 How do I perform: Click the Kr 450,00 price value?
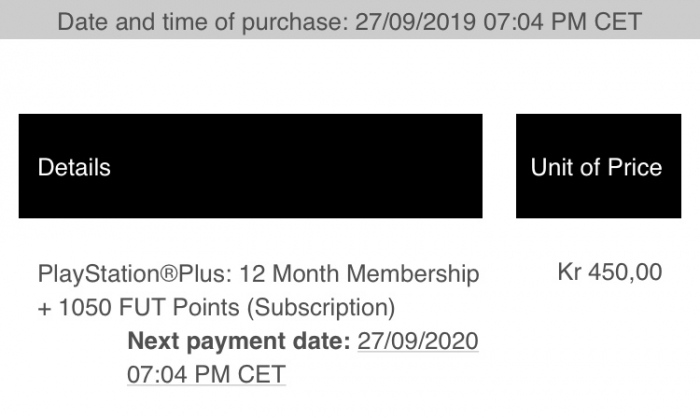(x=610, y=272)
